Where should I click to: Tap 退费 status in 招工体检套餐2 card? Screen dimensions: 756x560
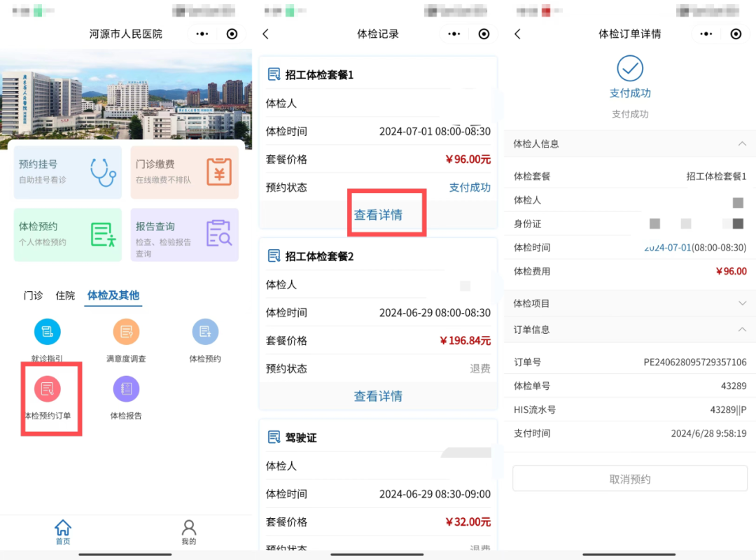click(480, 368)
